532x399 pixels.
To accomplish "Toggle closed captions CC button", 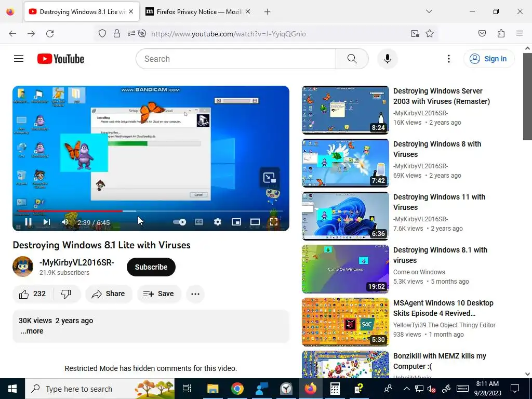I will [x=199, y=222].
